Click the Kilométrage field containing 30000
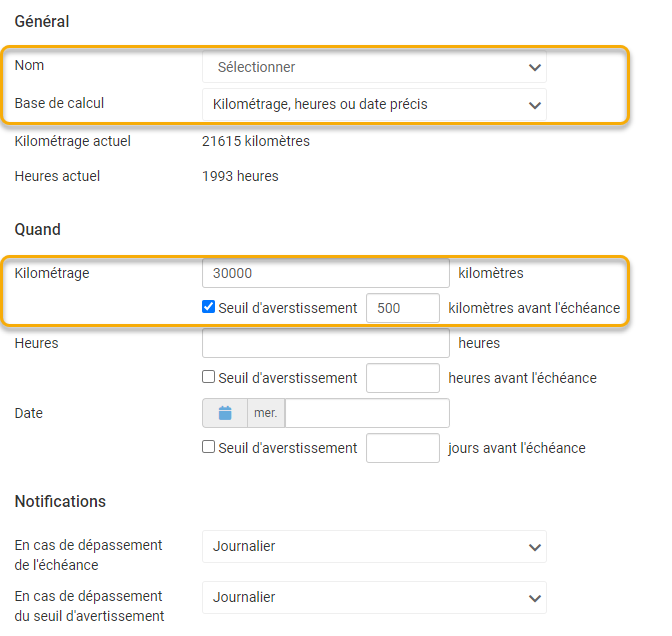 point(325,273)
